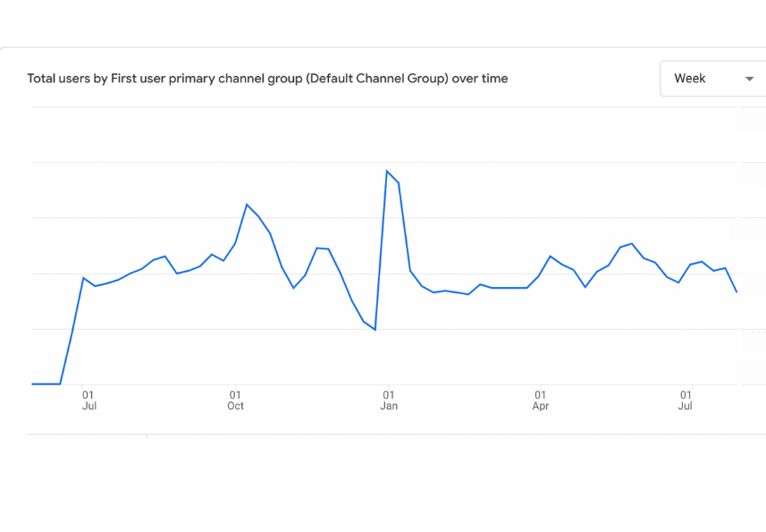
Task: Click the rightmost 01 Jul axis label
Action: (686, 400)
